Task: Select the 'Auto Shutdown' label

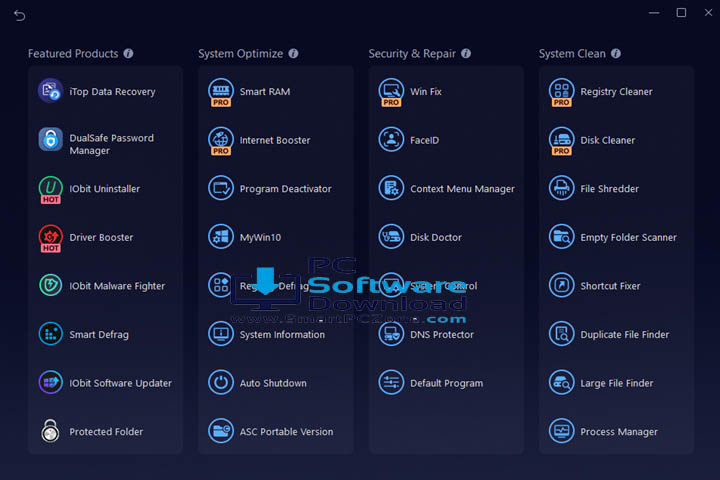Action: [273, 383]
